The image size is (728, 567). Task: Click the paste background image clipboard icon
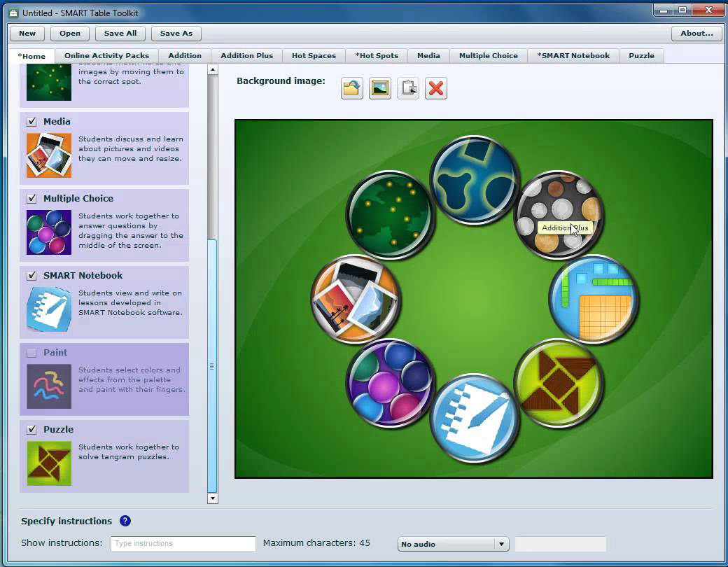(x=408, y=88)
